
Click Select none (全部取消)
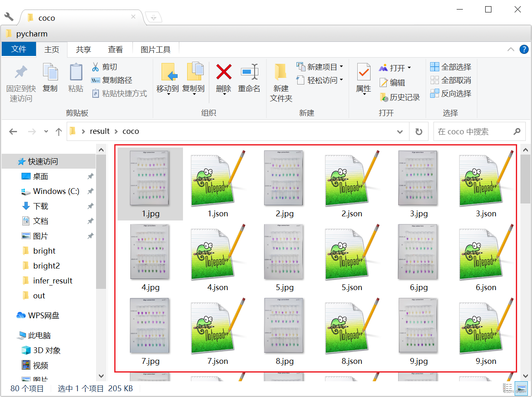450,80
